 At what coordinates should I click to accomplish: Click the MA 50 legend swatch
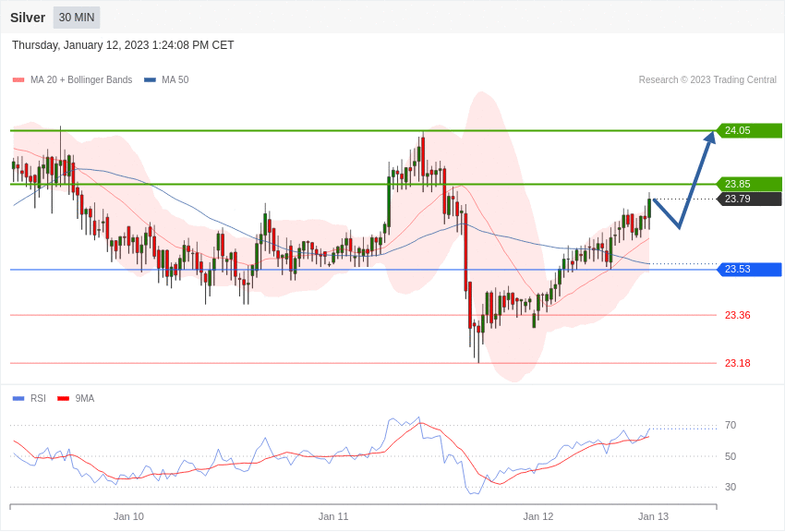[x=150, y=80]
